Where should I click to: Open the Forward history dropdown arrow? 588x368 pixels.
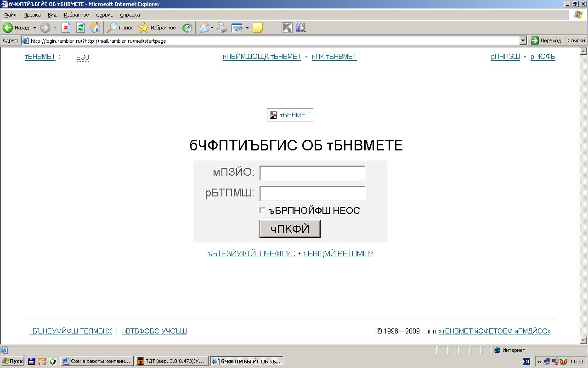coord(55,28)
